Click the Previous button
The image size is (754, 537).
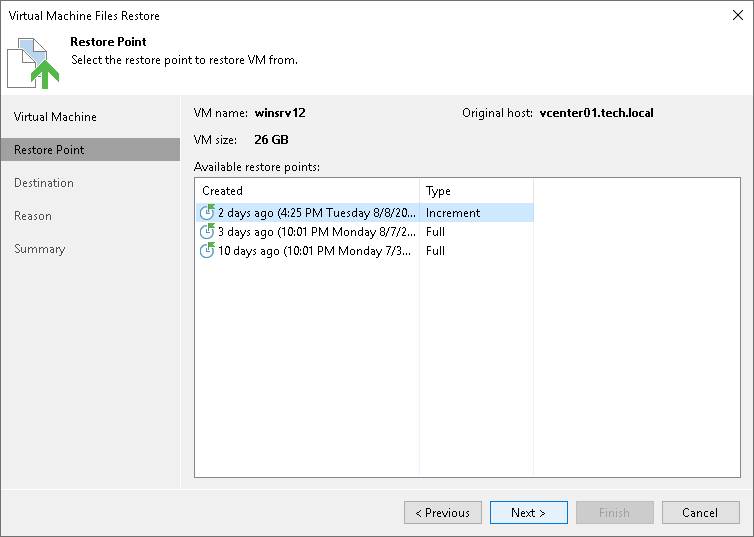tap(443, 512)
